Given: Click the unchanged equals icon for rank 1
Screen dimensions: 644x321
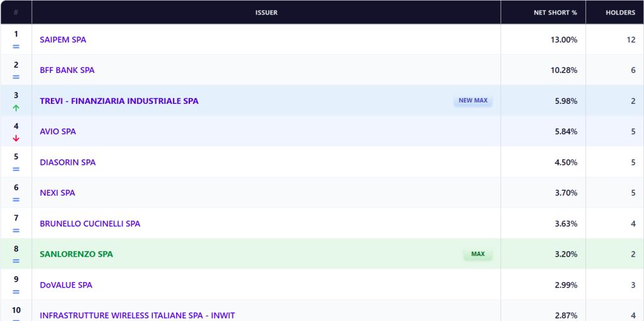Looking at the screenshot, I should point(16,47).
